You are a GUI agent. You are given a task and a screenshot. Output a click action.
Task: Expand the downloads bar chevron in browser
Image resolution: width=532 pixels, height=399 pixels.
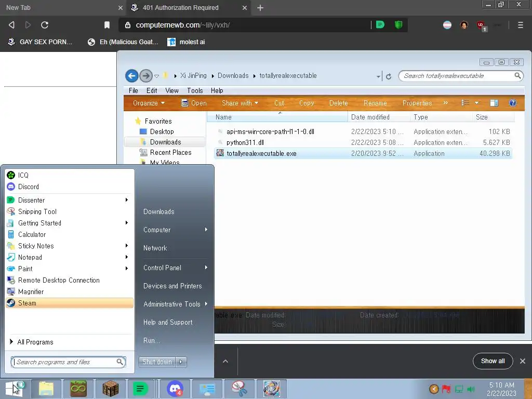[225, 362]
